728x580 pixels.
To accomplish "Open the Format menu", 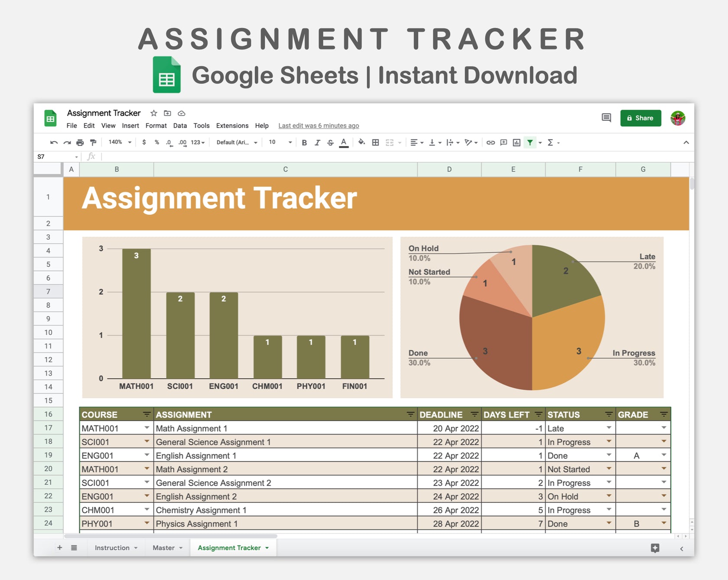I will (x=156, y=126).
